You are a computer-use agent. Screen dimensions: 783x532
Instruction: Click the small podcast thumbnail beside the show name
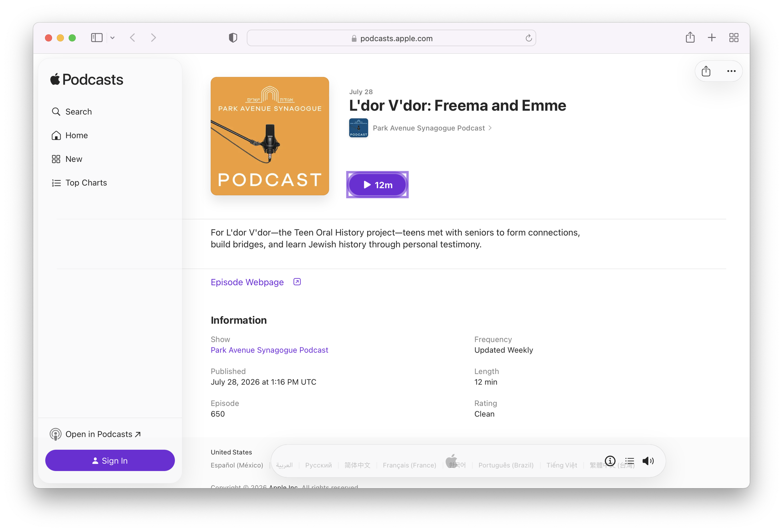[x=359, y=128]
